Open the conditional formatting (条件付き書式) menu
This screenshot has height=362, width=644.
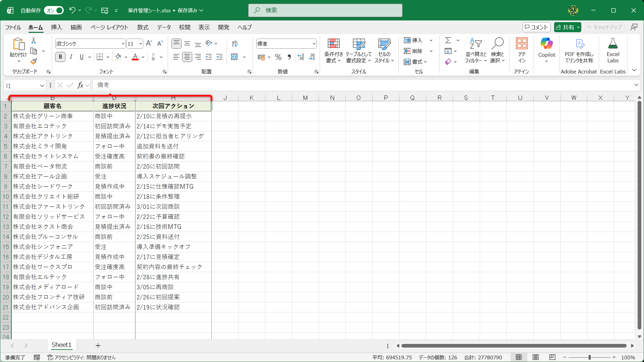click(333, 50)
